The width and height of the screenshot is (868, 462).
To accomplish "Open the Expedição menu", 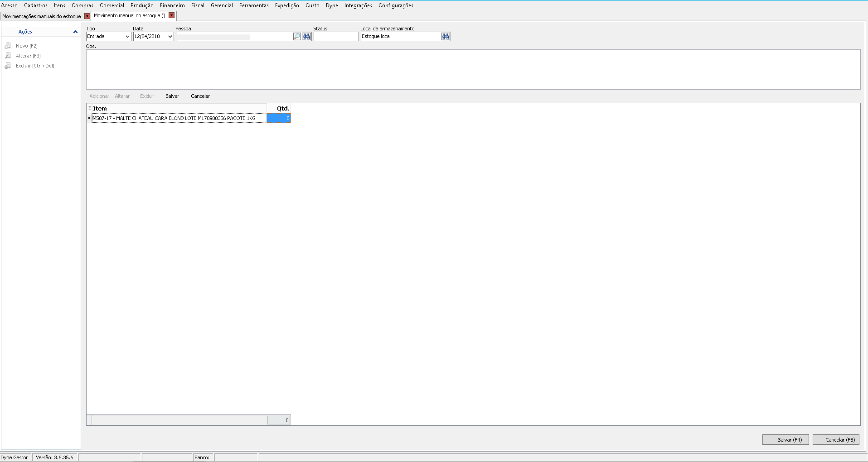I will pyautogui.click(x=287, y=5).
